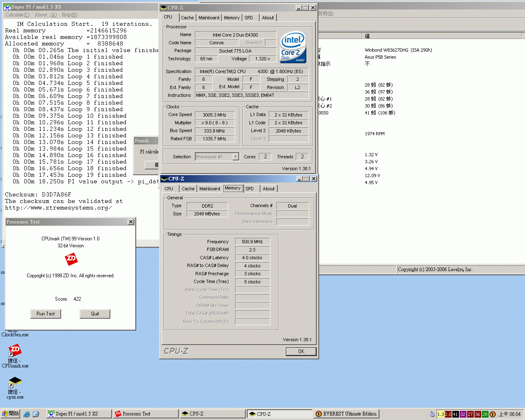Image resolution: width=525 pixels, height=420 pixels.
Task: Click the memory Frequency 500.9 MHz field
Action: (x=252, y=242)
